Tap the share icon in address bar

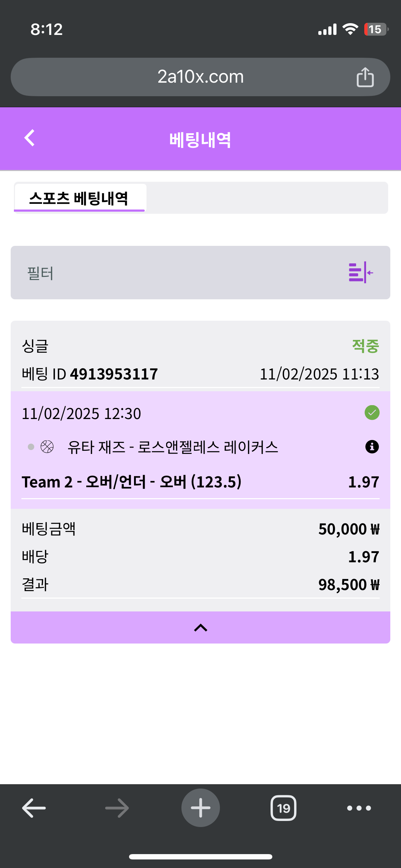click(365, 77)
